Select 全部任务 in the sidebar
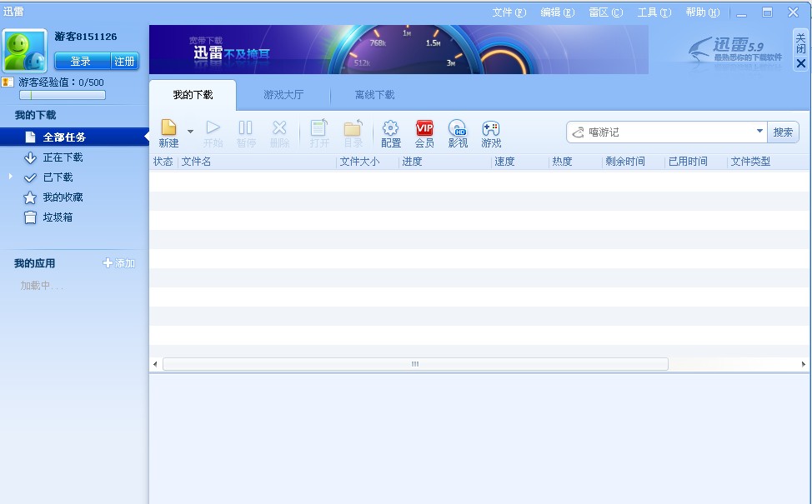812x504 pixels. point(74,137)
